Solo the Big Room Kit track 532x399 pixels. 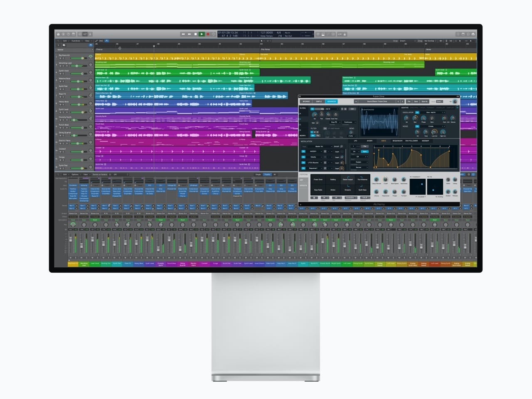64,58
